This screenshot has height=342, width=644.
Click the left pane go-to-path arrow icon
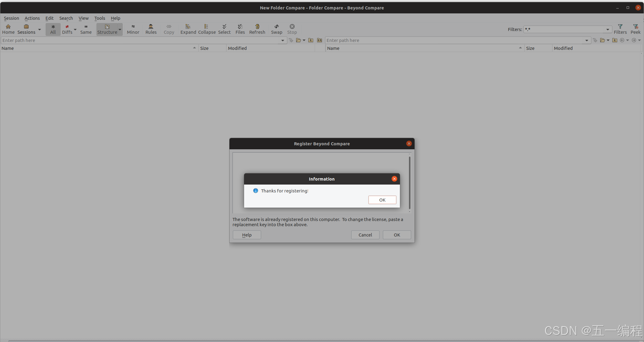coord(291,40)
